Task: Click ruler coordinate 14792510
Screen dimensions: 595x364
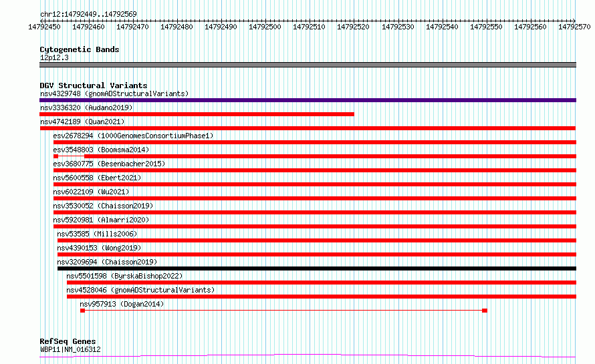Action: 309,27
